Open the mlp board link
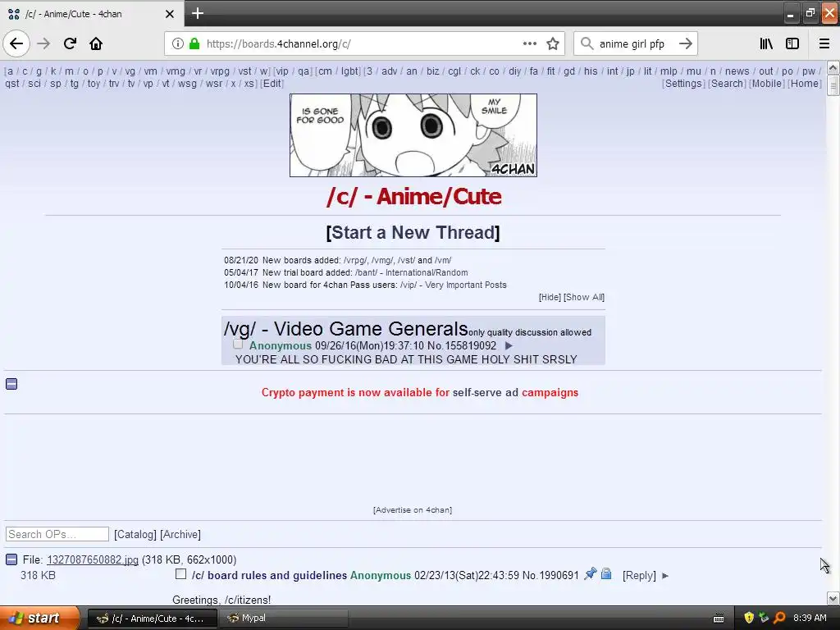The image size is (840, 630). (668, 71)
